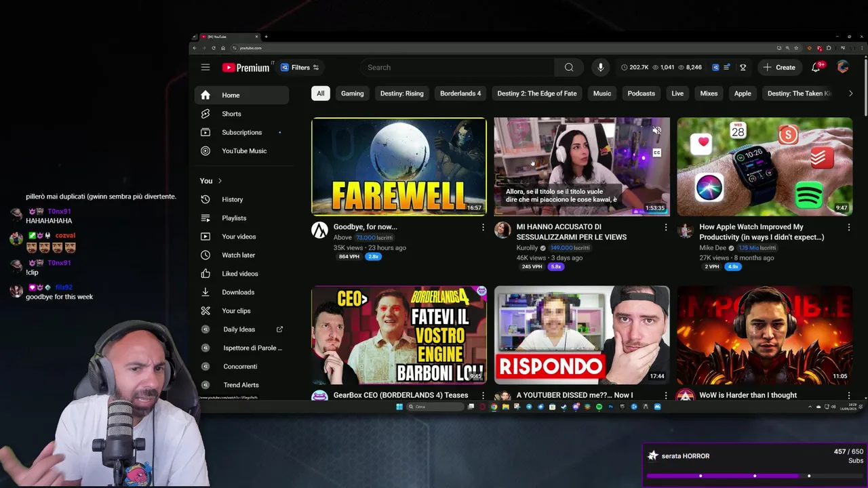This screenshot has height=488, width=868.
Task: Click the YouTube search input field
Action: pyautogui.click(x=458, y=67)
